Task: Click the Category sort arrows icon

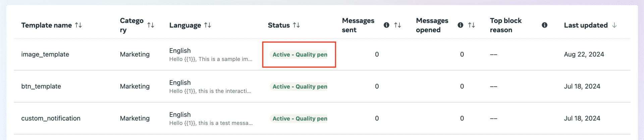Action: tap(151, 25)
